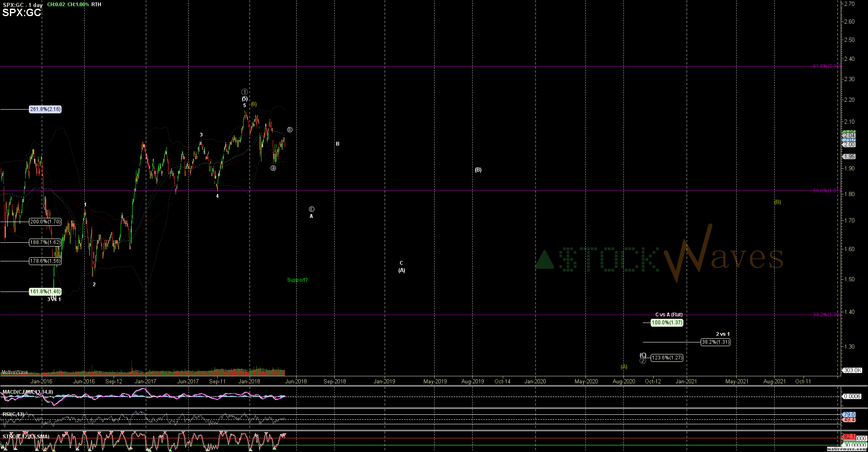Image resolution: width=868 pixels, height=452 pixels.
Task: Click the Jan-2020 date on the time axis
Action: [x=535, y=382]
